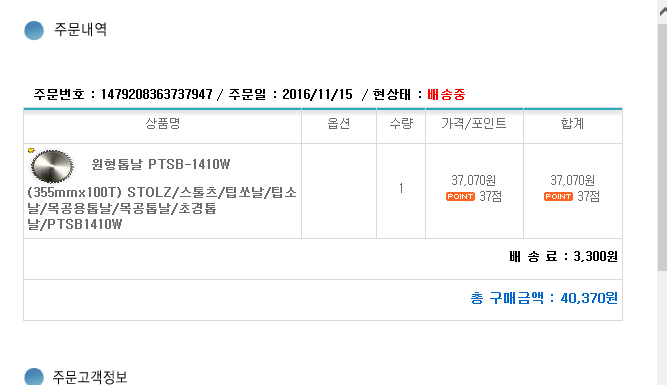Click the 주문내역 section heading
The width and height of the screenshot is (667, 385).
tap(80, 30)
